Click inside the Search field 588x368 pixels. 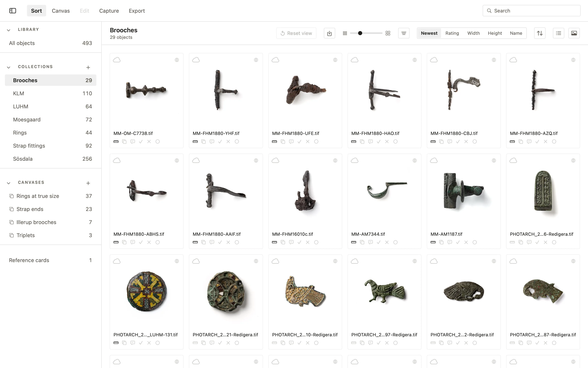tap(531, 11)
